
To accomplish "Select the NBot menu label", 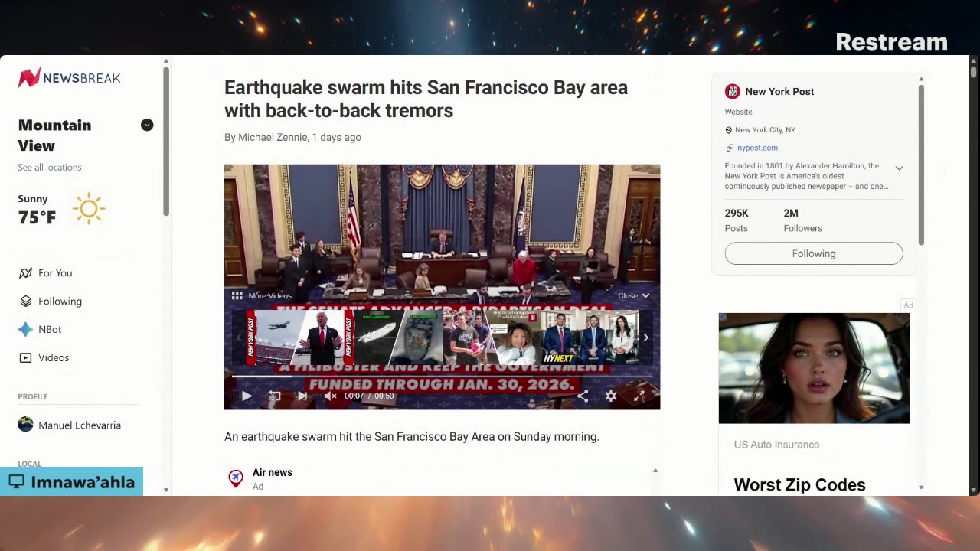I will click(x=50, y=329).
